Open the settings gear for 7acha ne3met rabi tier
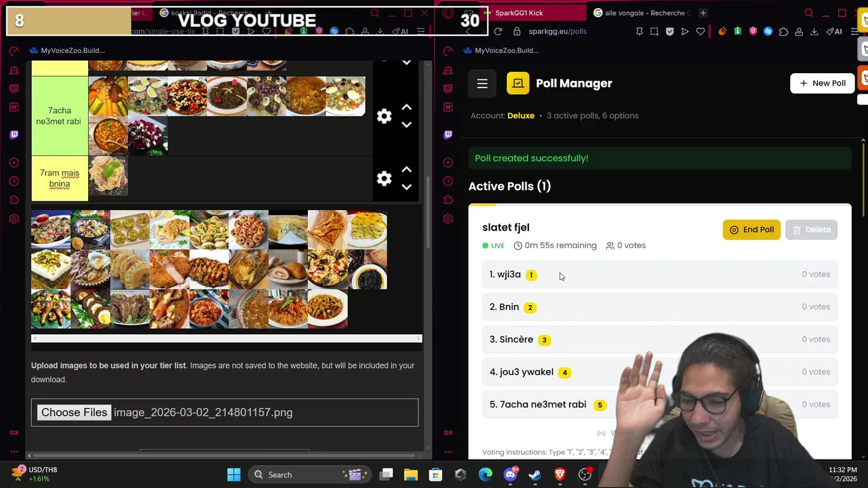Image resolution: width=868 pixels, height=488 pixels. pos(384,117)
